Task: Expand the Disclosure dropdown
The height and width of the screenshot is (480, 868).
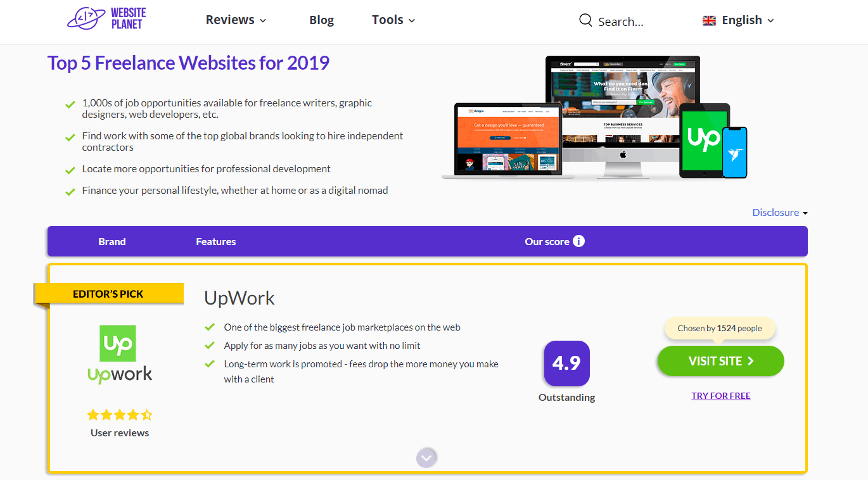Action: coord(780,213)
